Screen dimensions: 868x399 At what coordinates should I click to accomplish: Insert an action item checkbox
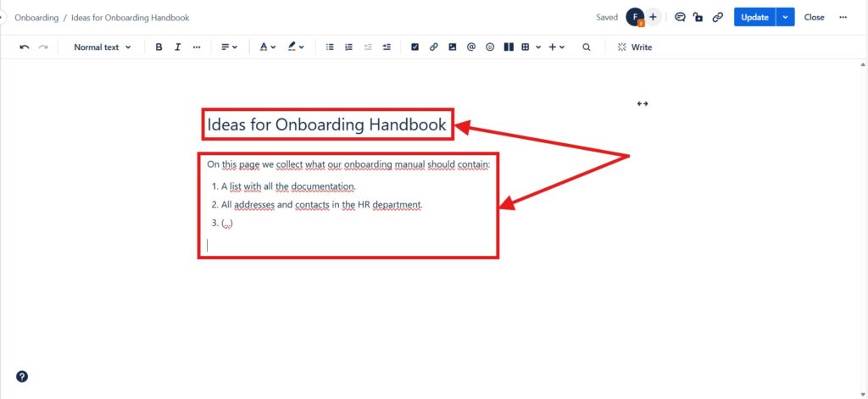(x=415, y=47)
